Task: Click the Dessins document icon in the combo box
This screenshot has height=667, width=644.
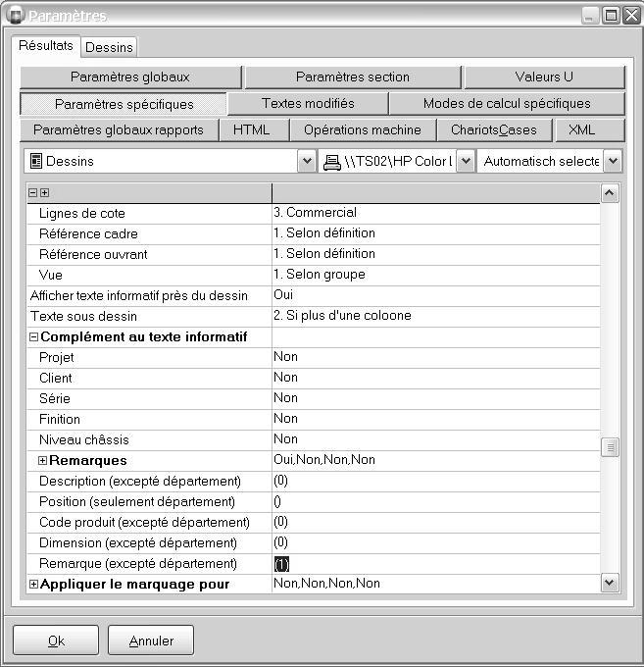Action: [x=36, y=161]
